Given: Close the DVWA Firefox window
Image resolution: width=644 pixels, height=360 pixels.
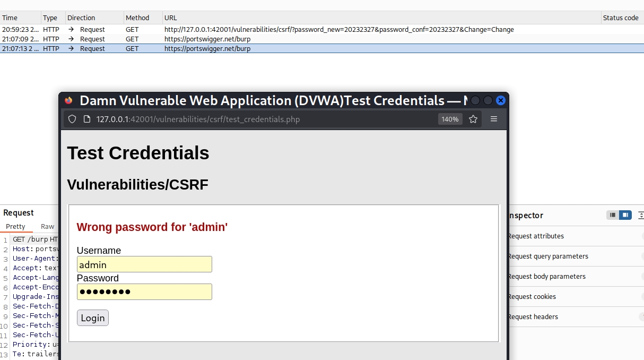Looking at the screenshot, I should coord(501,100).
